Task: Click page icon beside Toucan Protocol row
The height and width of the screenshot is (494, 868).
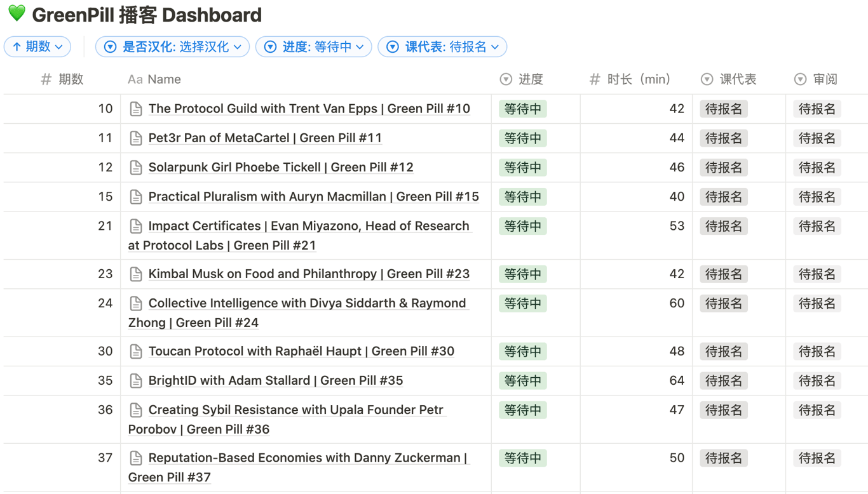Action: click(136, 352)
